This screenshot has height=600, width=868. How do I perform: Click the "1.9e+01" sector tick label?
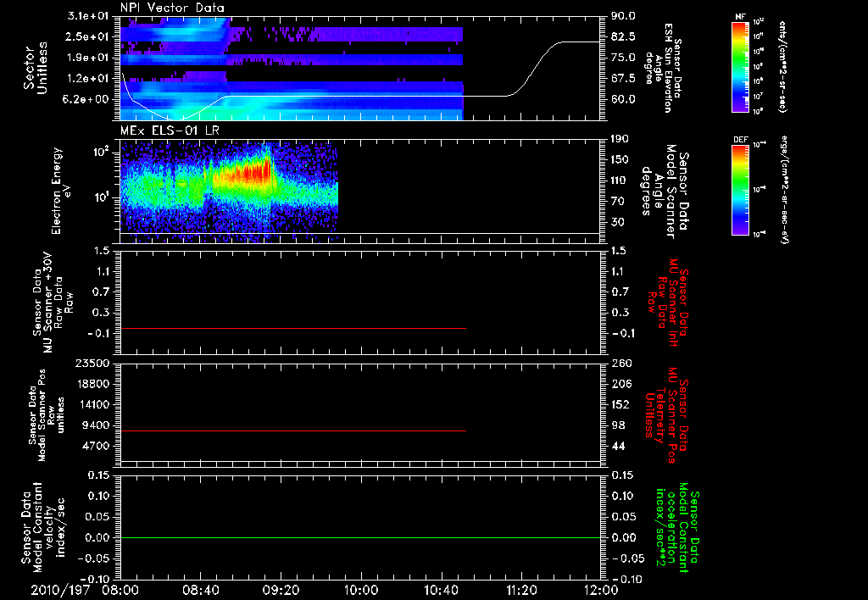click(x=88, y=58)
